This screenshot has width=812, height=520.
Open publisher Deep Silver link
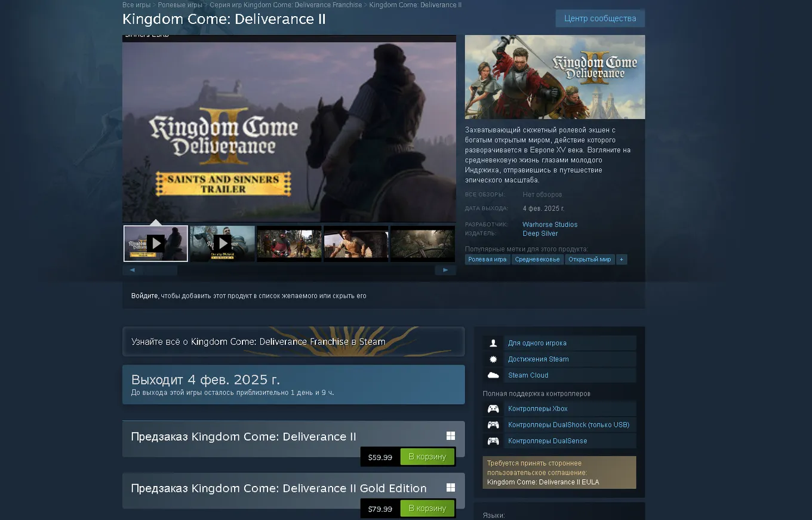(x=540, y=233)
